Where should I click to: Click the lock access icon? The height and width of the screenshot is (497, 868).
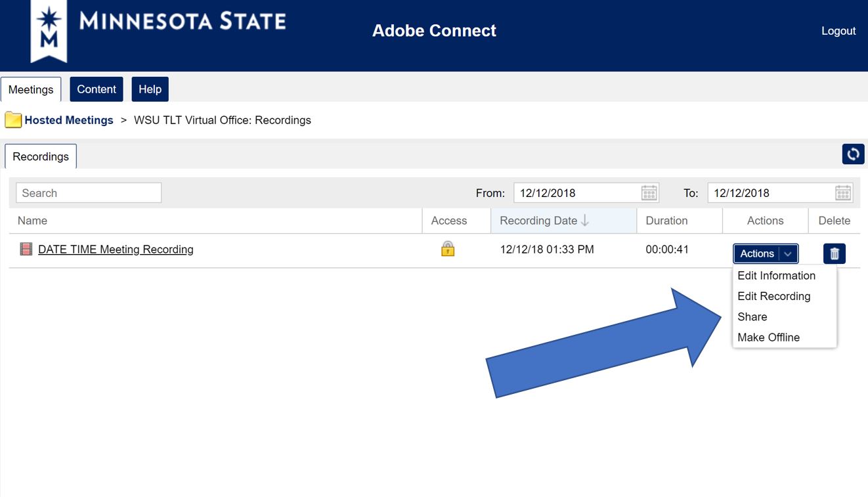(448, 249)
